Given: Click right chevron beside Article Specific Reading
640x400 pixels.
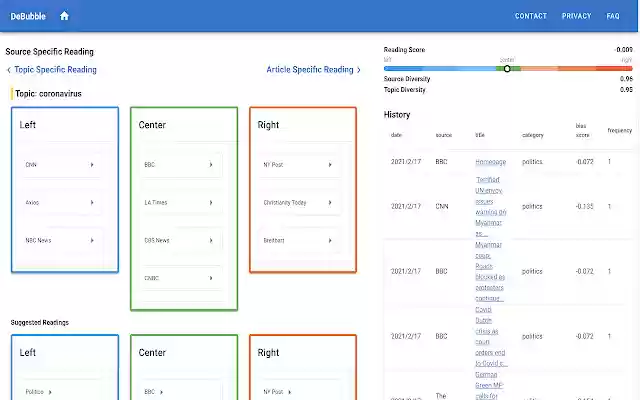Looking at the screenshot, I should tap(358, 70).
